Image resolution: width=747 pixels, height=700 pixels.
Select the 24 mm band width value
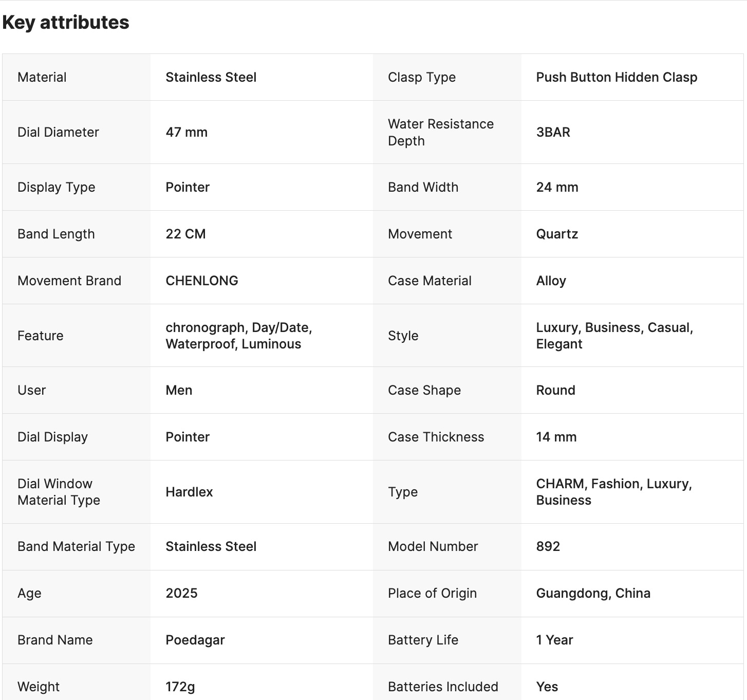click(x=557, y=187)
